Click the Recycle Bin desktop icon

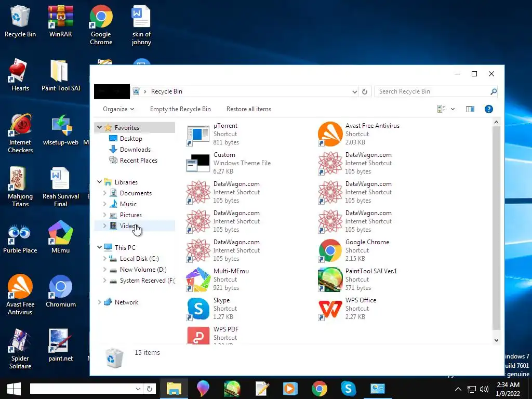[20, 21]
